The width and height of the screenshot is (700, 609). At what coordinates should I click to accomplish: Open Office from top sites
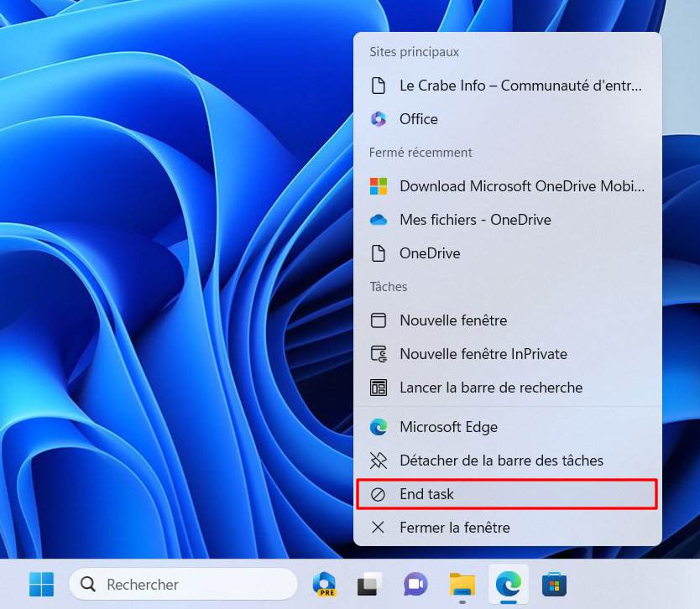point(507,119)
